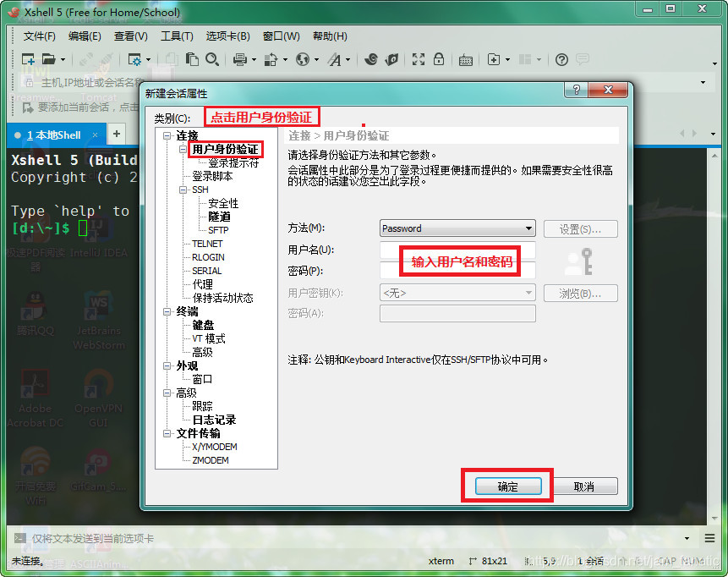Image resolution: width=728 pixels, height=577 pixels.
Task: Click the hamburger menu icon at compose bar
Action: [709, 538]
